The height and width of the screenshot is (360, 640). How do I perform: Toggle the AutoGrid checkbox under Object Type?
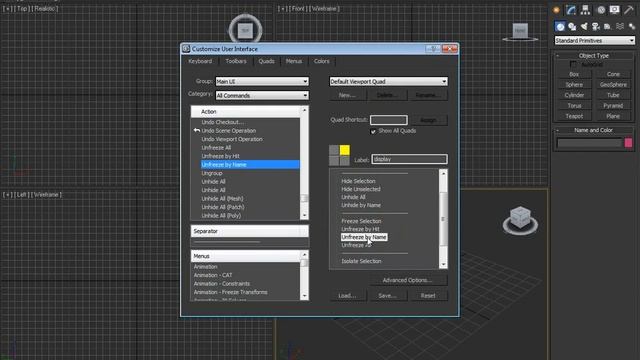(573, 64)
